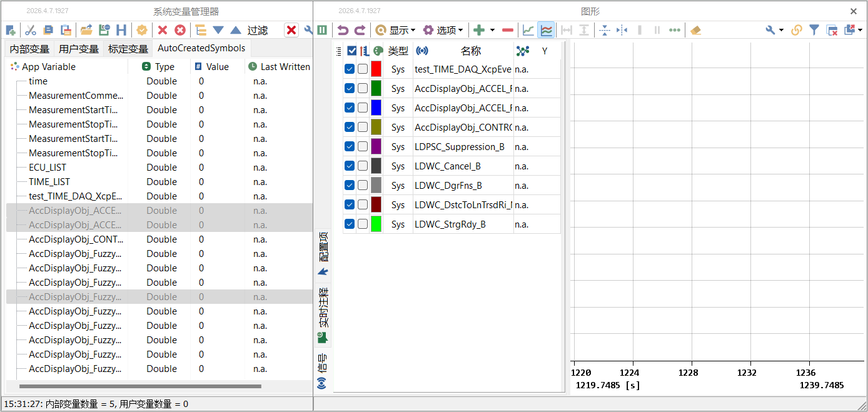Uncheck the LDWC_Cancel_B signal checkbox
Image resolution: width=868 pixels, height=412 pixels.
click(350, 166)
